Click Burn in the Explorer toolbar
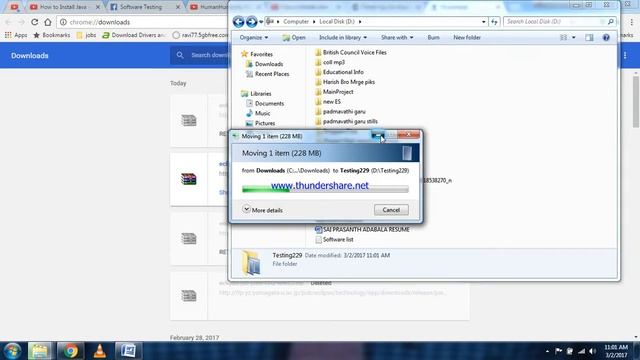The image size is (640, 360). [x=433, y=38]
